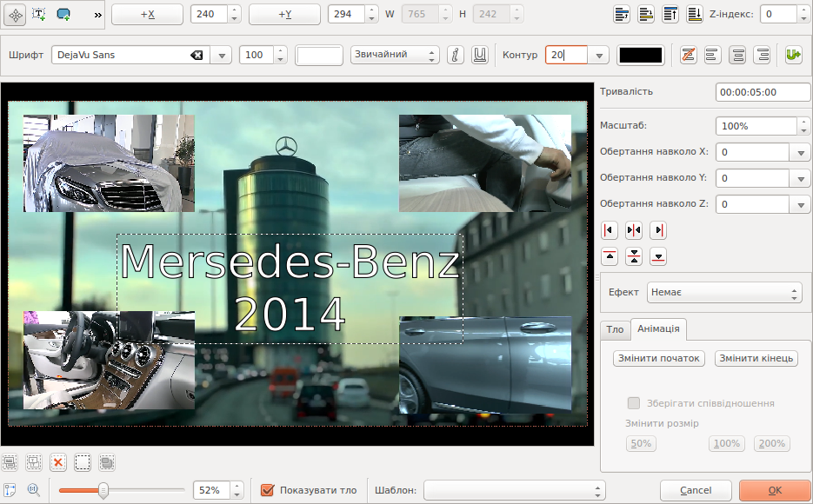
Task: Open the white font color picker
Action: click(x=319, y=55)
